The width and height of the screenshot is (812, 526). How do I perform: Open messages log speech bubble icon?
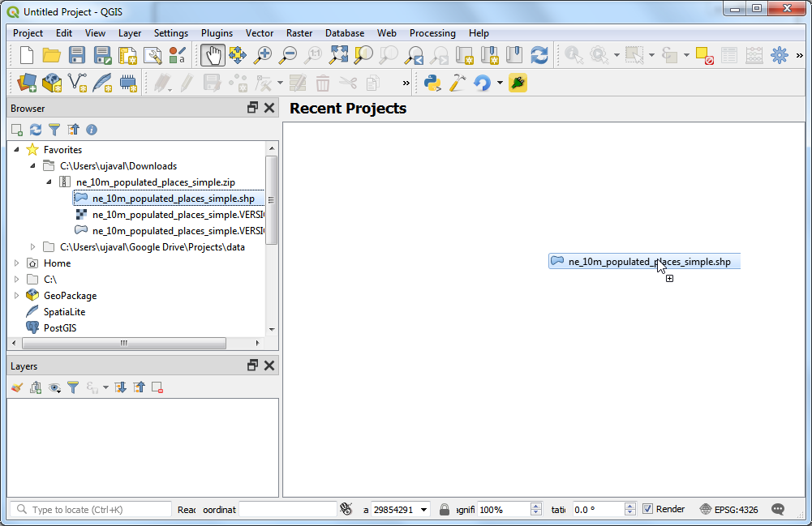point(778,510)
